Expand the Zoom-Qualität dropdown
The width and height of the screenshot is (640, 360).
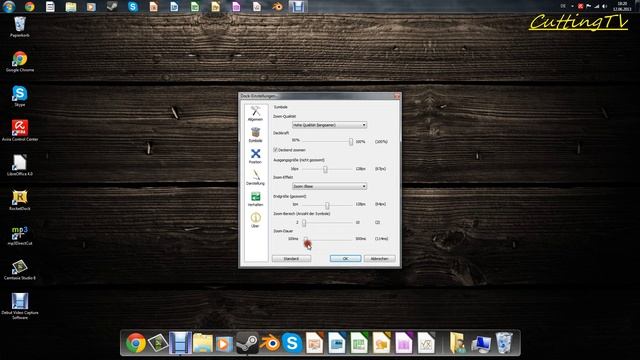329,125
